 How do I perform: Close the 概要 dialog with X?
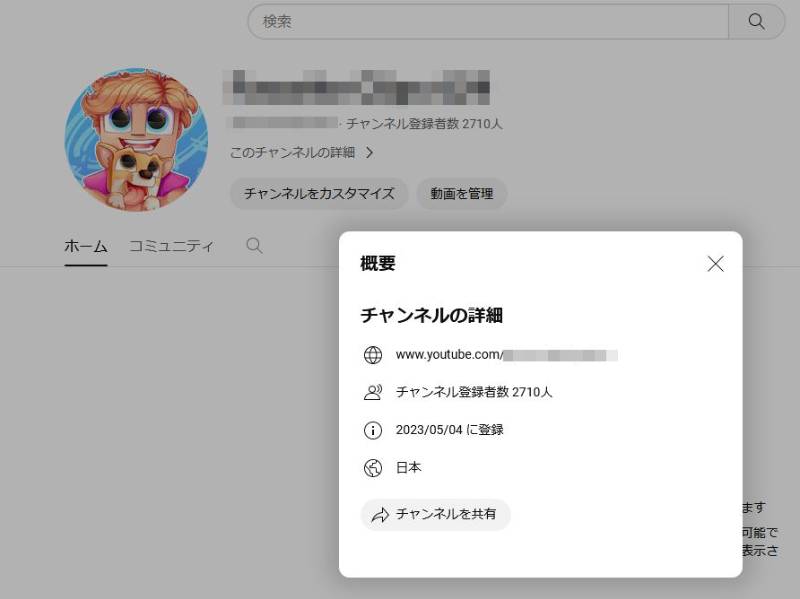coord(715,264)
